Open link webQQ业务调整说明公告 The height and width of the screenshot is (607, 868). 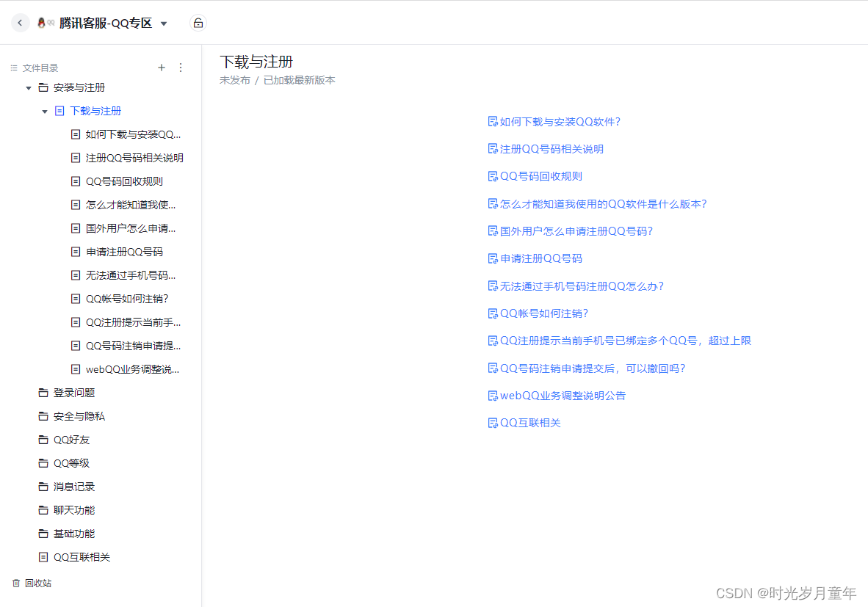point(563,396)
